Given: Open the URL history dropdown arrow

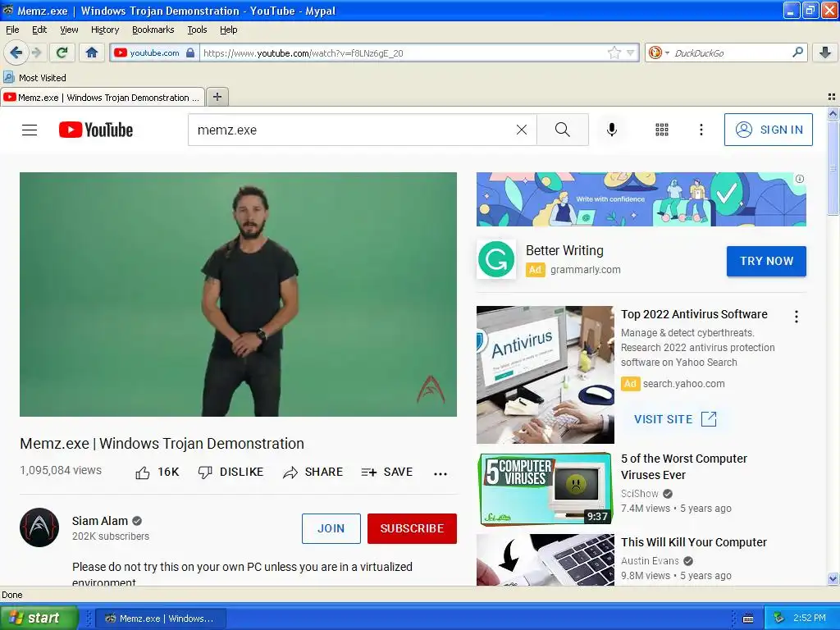Looking at the screenshot, I should pos(631,52).
